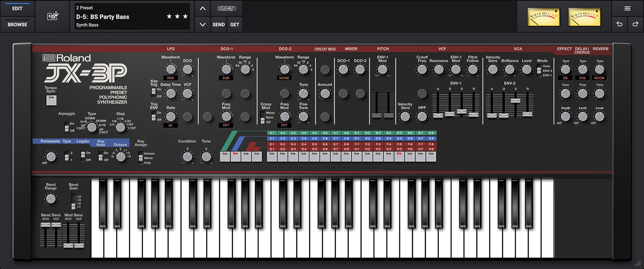Toggle the LFO Key Trig switch

point(154,92)
